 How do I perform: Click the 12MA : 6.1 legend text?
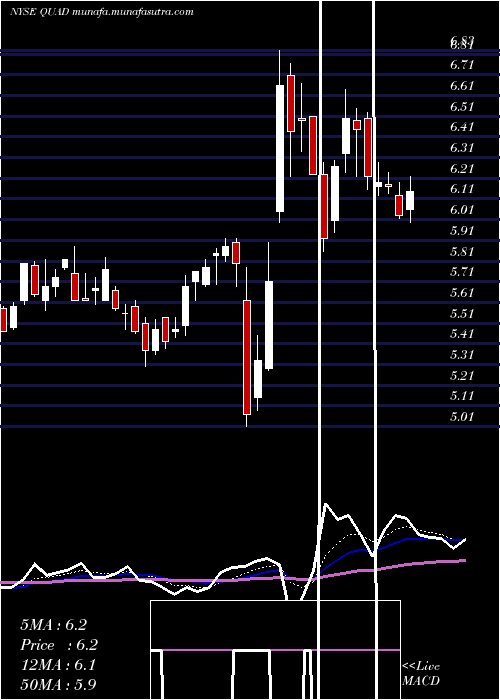[x=58, y=665]
